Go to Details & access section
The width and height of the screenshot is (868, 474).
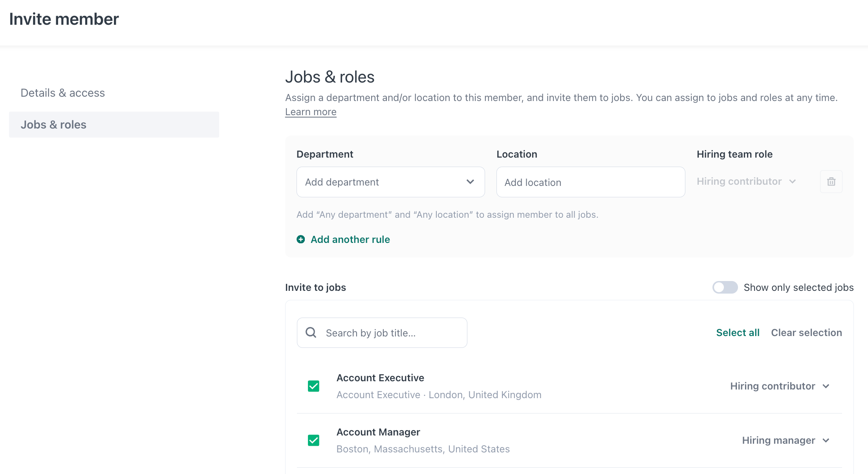(x=63, y=93)
